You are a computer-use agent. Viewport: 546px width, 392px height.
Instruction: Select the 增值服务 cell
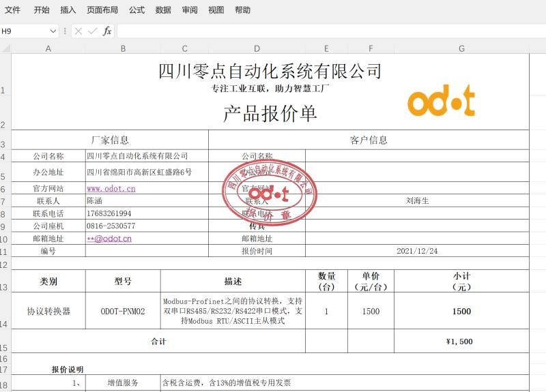pos(123,383)
